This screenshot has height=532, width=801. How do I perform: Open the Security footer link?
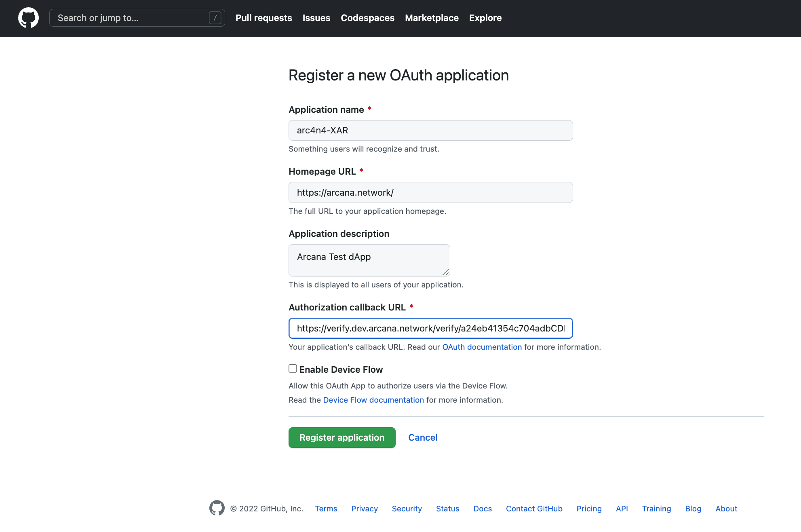[x=407, y=509]
